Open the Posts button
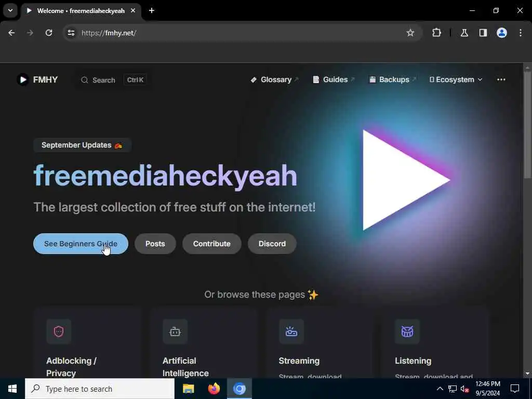The width and height of the screenshot is (532, 399). pyautogui.click(x=155, y=244)
